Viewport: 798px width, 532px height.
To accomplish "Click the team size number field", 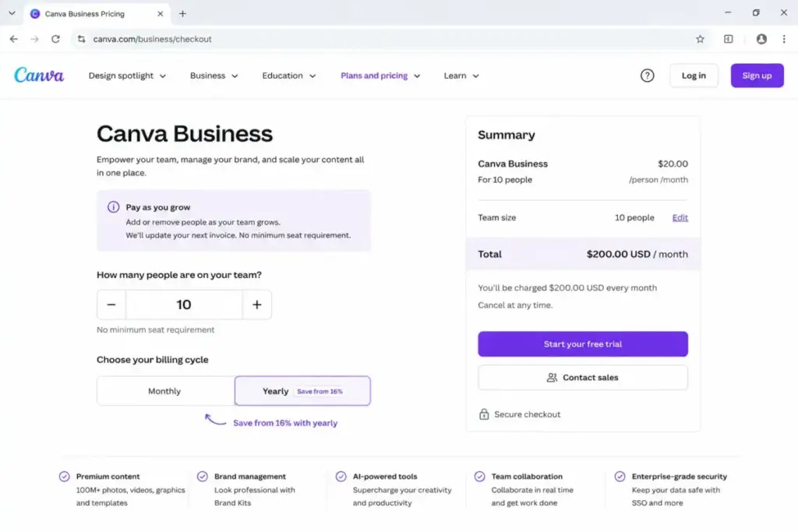I will coord(184,305).
